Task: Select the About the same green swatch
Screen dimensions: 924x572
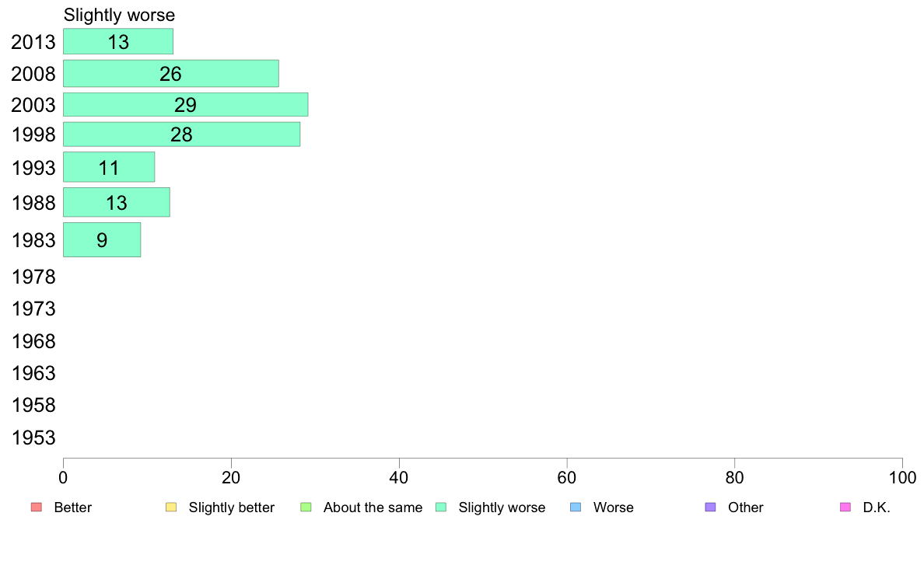Action: [x=306, y=507]
